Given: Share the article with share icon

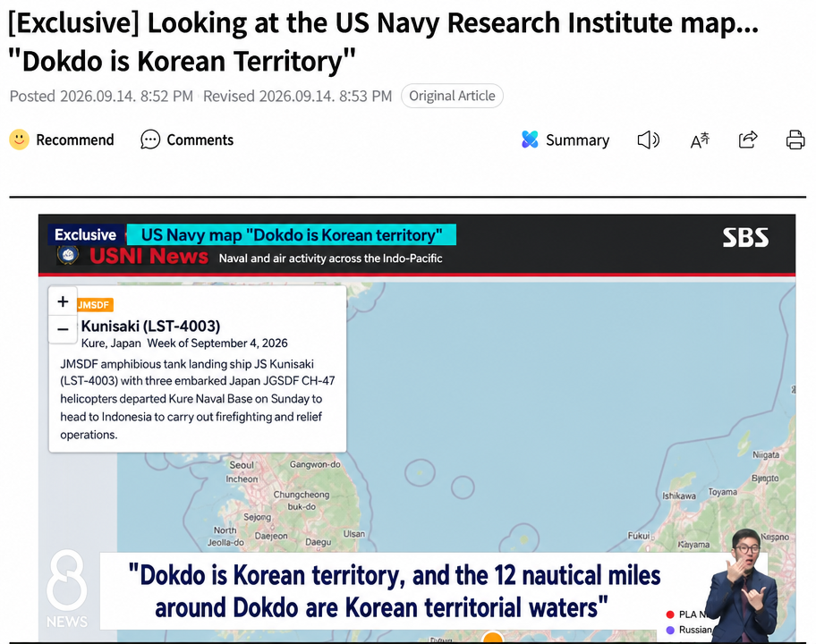Looking at the screenshot, I should (748, 140).
